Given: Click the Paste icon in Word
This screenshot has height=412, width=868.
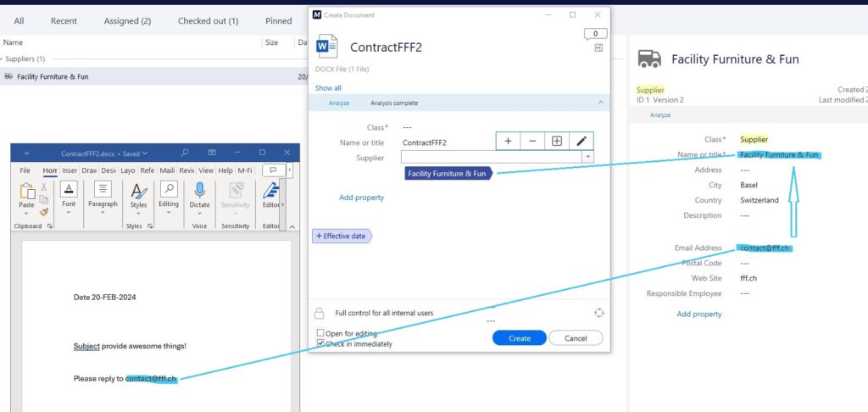Looking at the screenshot, I should click(26, 191).
